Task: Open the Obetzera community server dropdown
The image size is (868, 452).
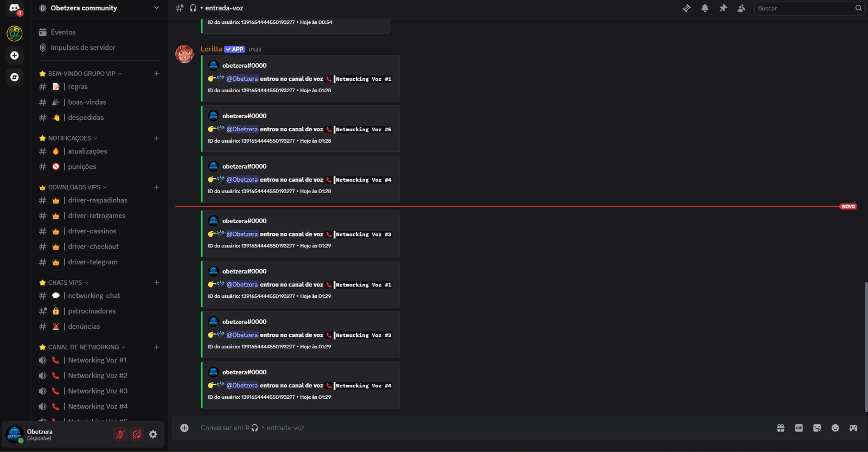Action: [98, 8]
